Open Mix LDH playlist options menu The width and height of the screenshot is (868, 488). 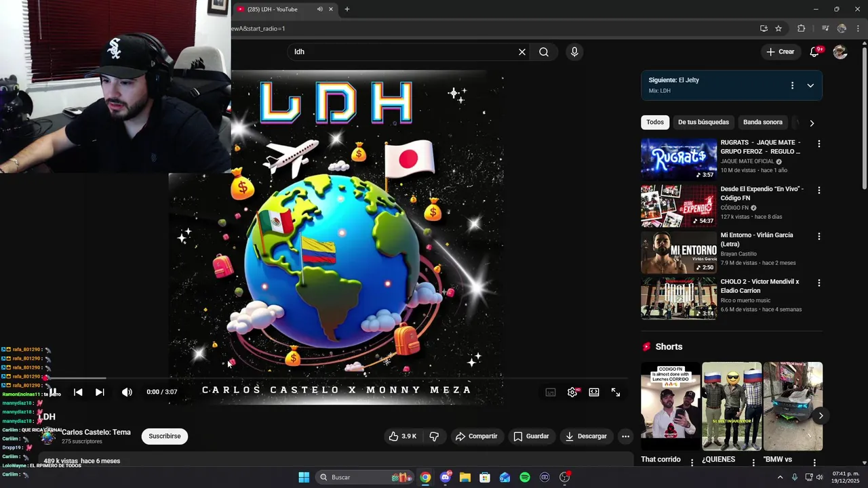pos(792,85)
